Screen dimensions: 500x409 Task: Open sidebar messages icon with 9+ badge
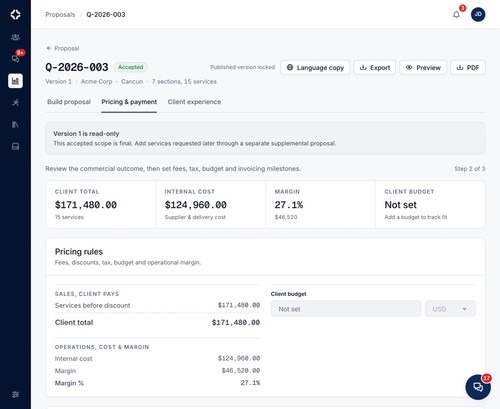[x=15, y=59]
